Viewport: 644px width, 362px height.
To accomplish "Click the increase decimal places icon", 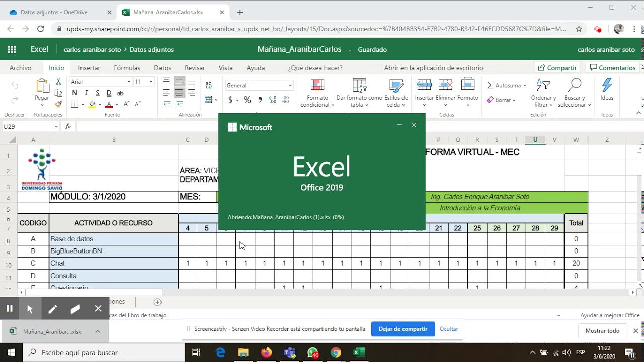I will pos(272,100).
